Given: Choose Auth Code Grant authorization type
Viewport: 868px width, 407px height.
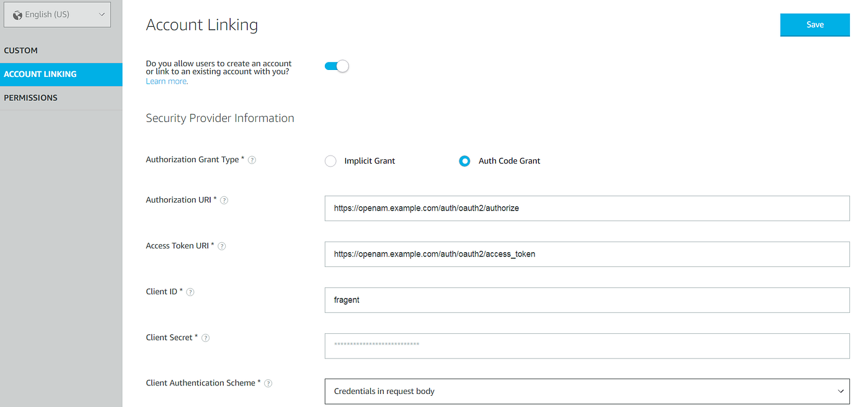Looking at the screenshot, I should 464,160.
